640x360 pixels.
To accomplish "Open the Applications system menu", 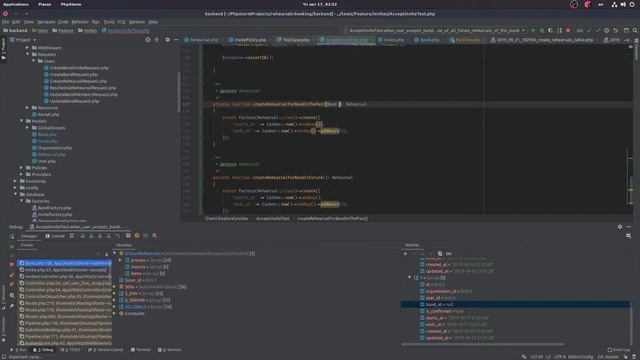I will click(x=16, y=4).
